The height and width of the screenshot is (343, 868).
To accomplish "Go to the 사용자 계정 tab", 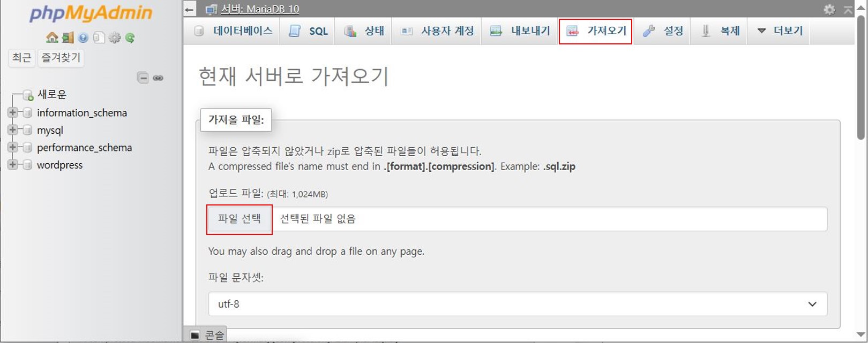I will [x=437, y=31].
